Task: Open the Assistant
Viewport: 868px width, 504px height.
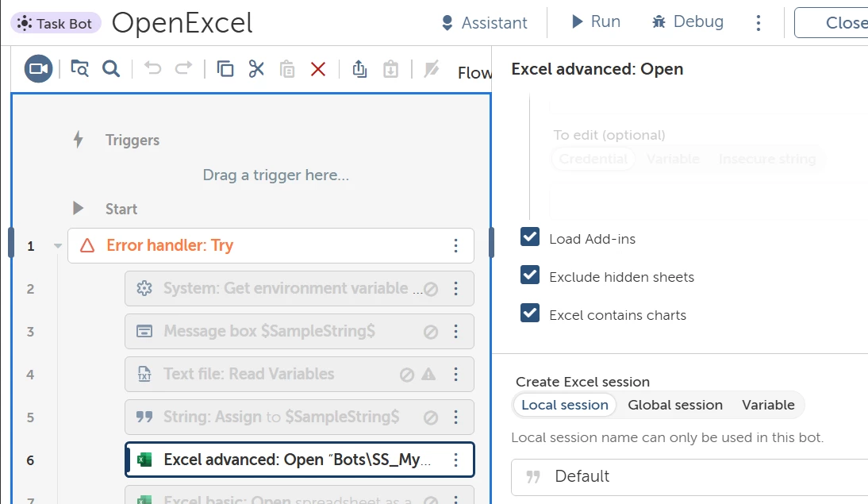Action: coord(484,23)
